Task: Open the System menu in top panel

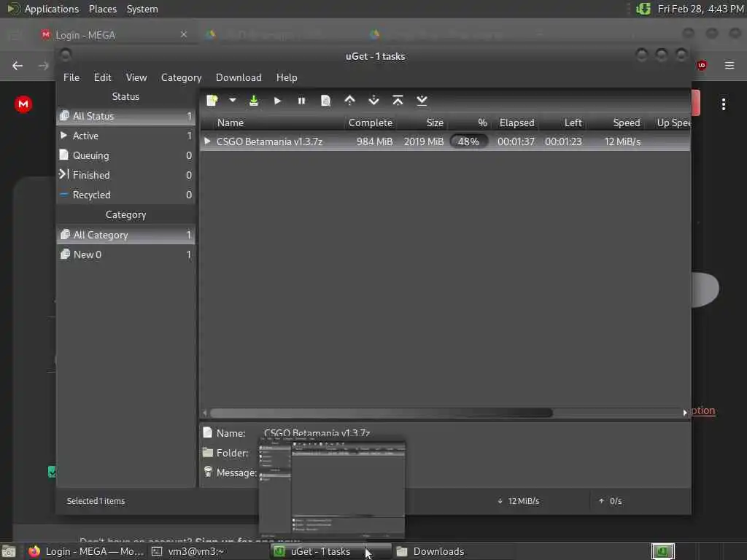Action: 142,9
